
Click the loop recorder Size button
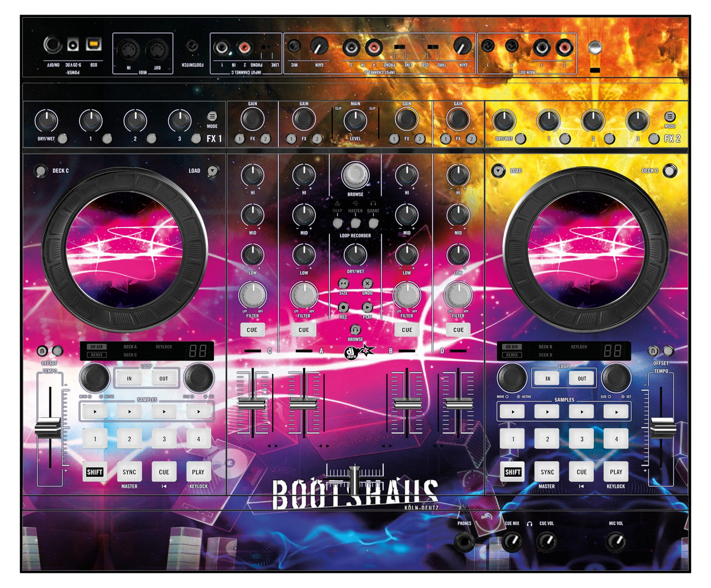coord(343,283)
